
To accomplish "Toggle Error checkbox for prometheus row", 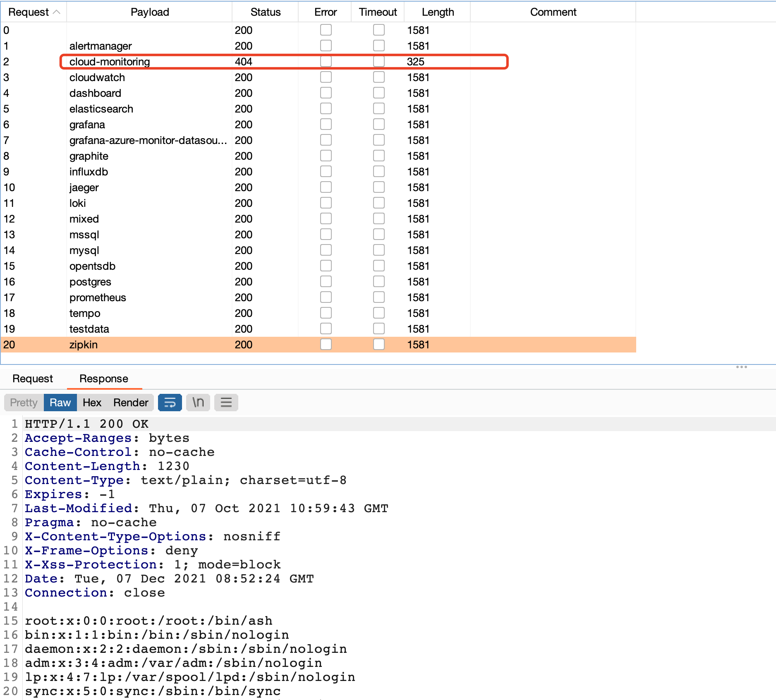I will click(x=326, y=297).
